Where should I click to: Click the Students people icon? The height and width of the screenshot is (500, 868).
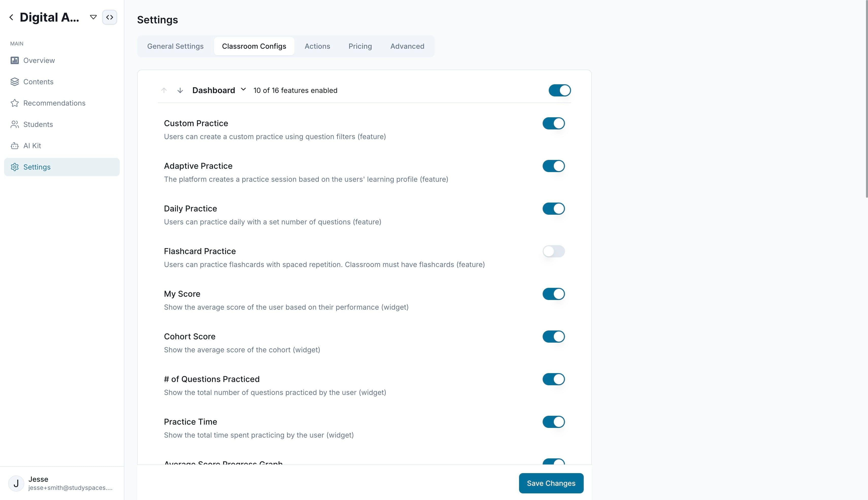click(x=14, y=124)
